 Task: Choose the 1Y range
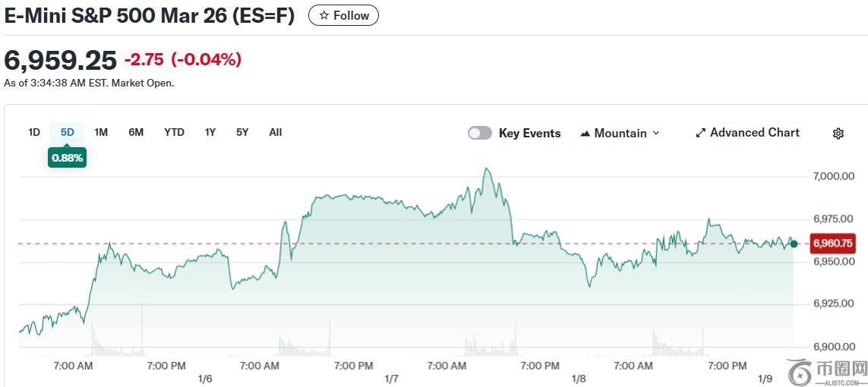pos(210,132)
